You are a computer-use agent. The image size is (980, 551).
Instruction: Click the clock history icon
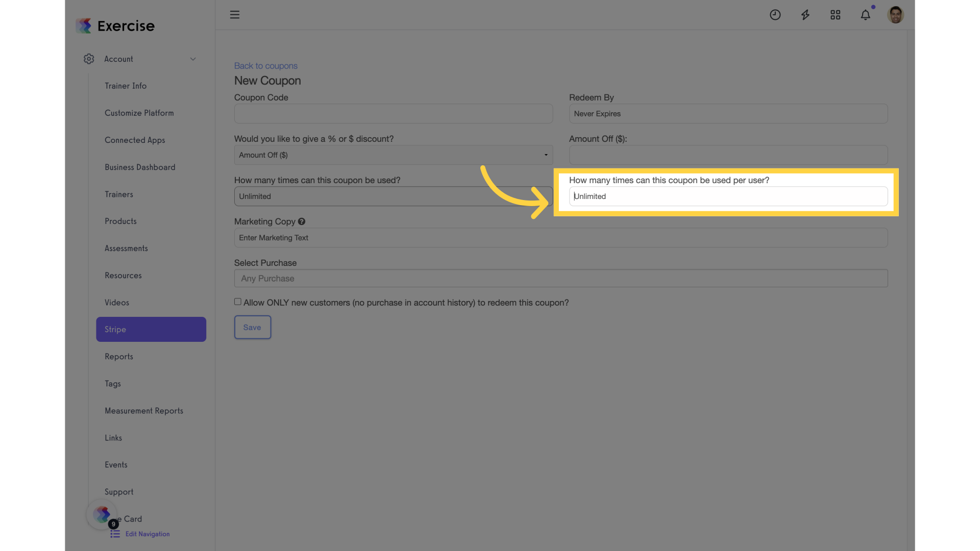coord(775,15)
